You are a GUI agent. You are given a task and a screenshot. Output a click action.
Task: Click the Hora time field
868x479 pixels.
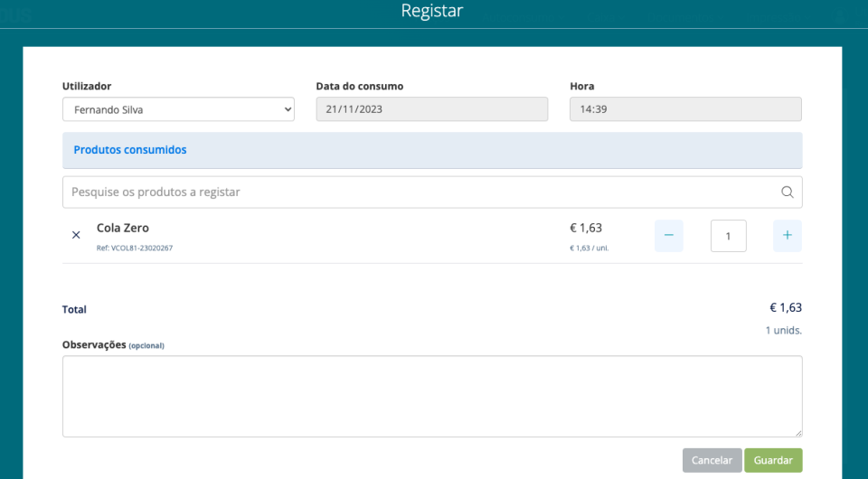[685, 109]
